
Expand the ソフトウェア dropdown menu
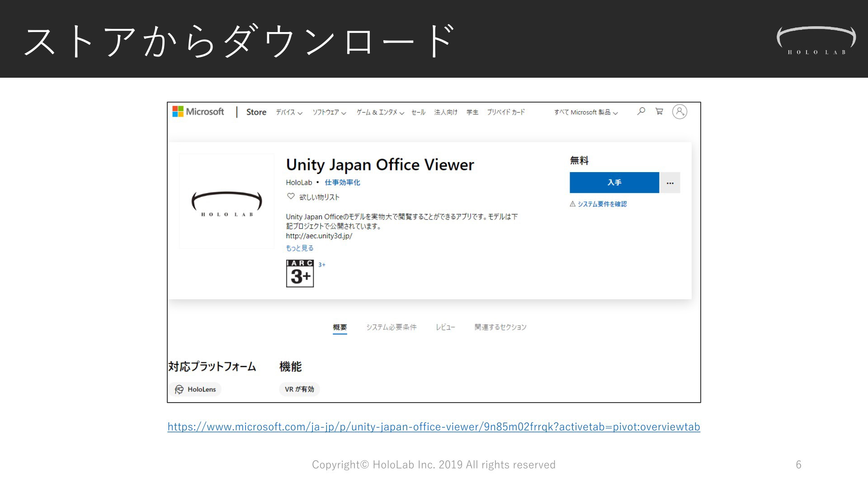pyautogui.click(x=330, y=113)
